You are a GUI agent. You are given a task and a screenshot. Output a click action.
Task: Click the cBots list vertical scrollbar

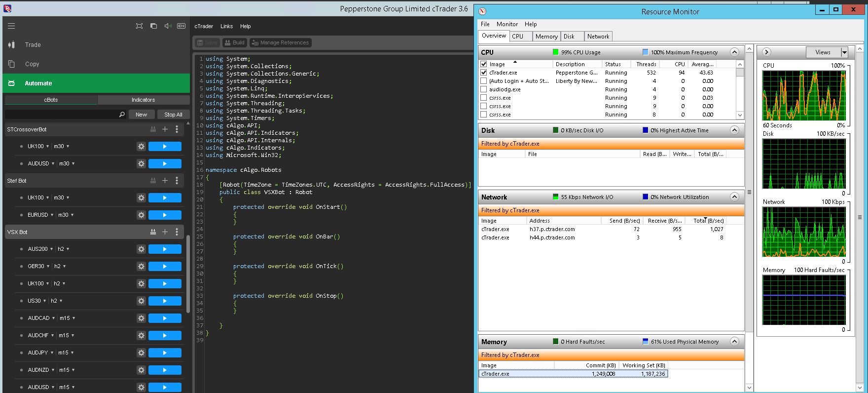coord(188,274)
